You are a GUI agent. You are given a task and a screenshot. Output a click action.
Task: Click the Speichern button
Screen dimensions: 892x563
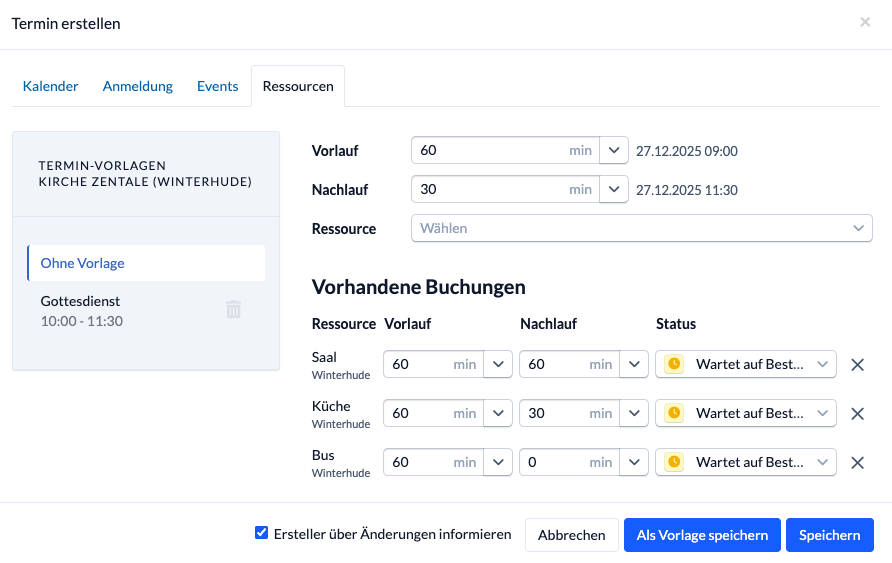coord(829,535)
